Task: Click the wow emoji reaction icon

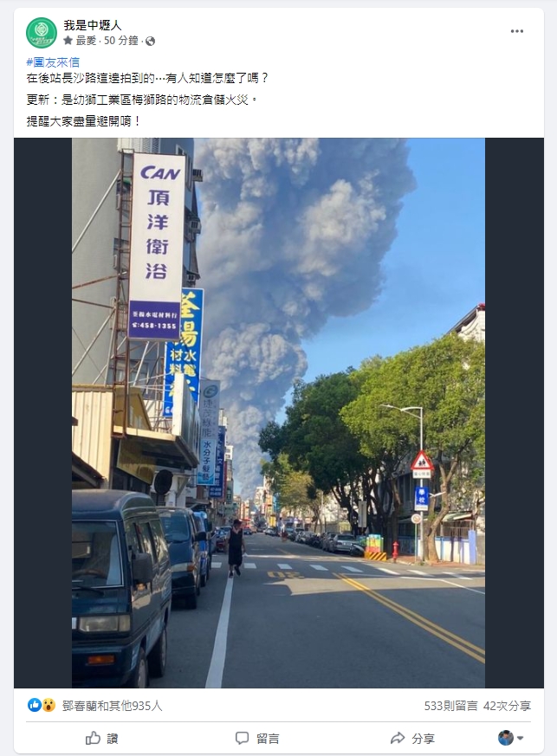Action: pyautogui.click(x=49, y=705)
